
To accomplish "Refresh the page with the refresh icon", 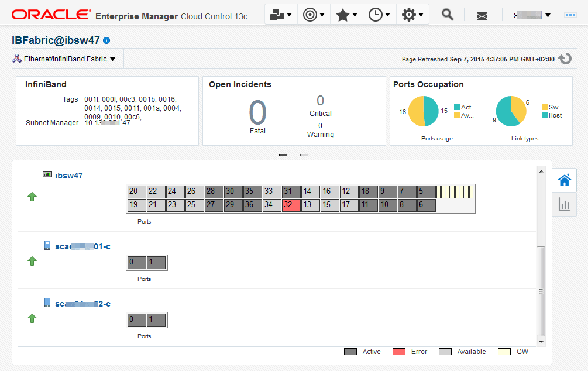I will [x=565, y=59].
